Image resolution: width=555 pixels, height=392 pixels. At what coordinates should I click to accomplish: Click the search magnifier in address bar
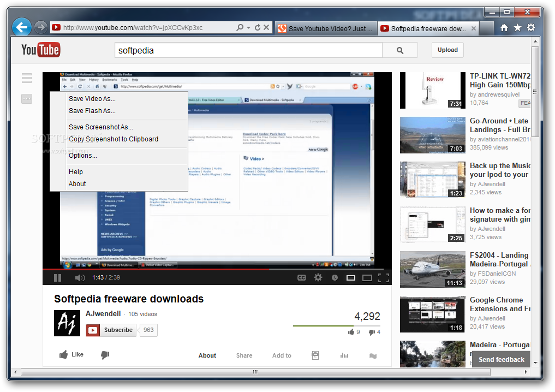pos(240,27)
